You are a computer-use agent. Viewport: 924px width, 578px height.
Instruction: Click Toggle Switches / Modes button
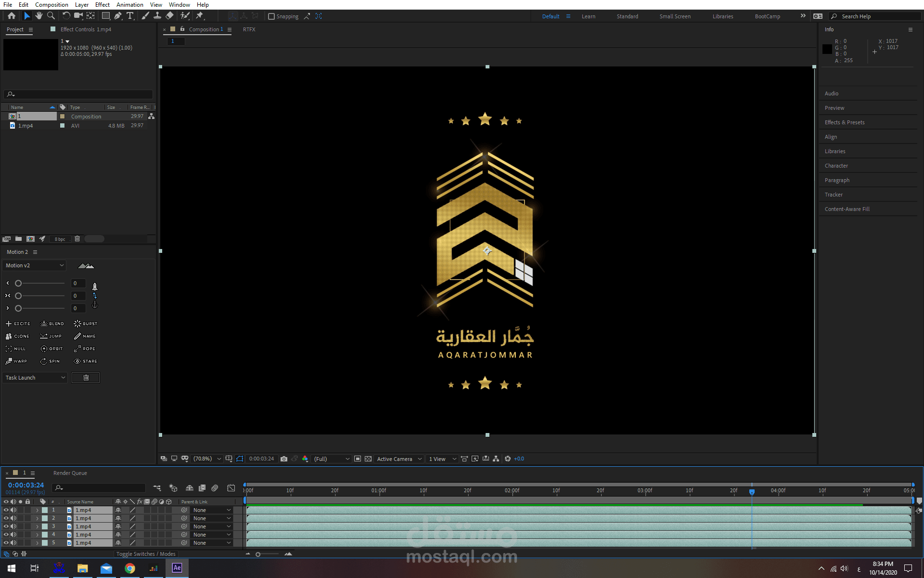tap(146, 554)
